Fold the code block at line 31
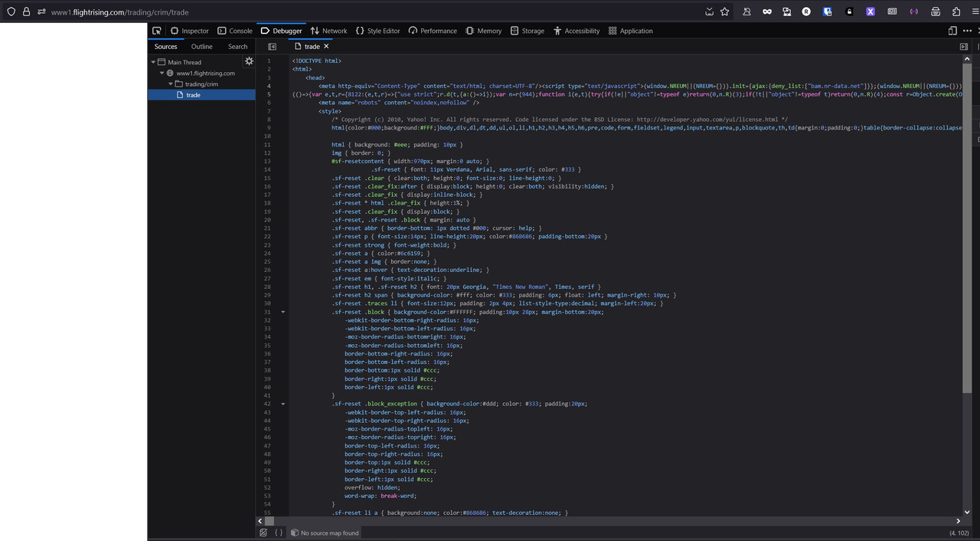This screenshot has height=541, width=980. (x=283, y=312)
